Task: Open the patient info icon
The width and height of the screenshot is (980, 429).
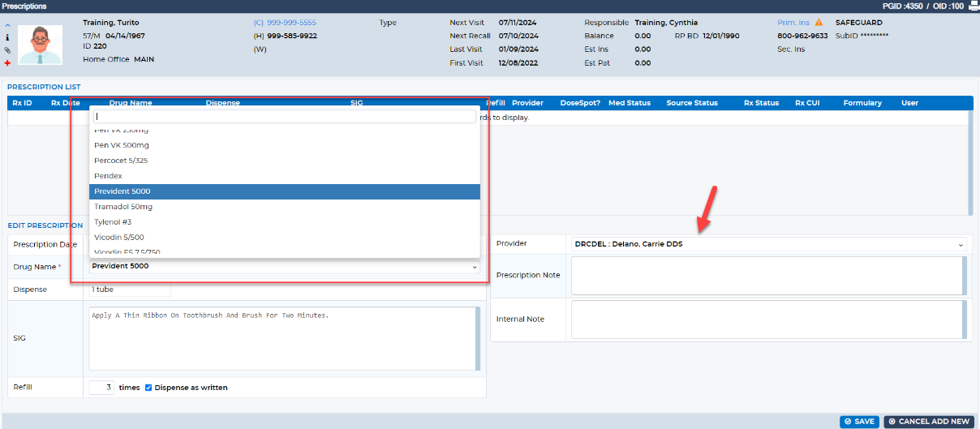Action: point(7,37)
